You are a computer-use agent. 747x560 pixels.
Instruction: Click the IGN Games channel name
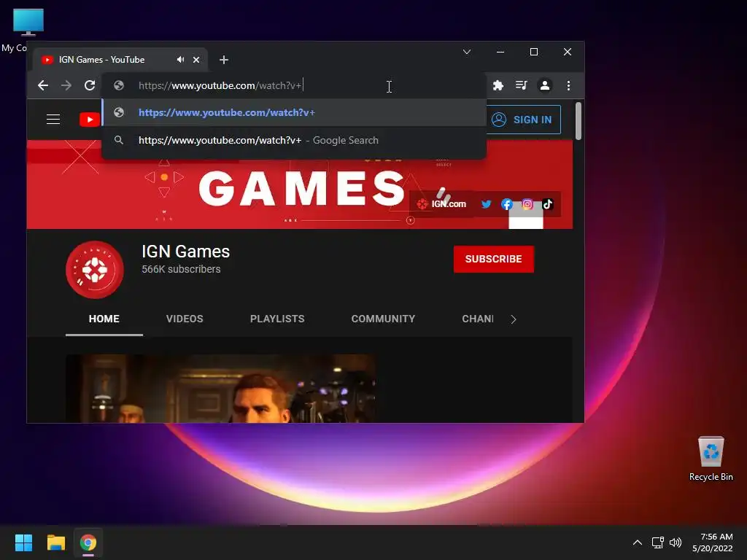(x=186, y=252)
